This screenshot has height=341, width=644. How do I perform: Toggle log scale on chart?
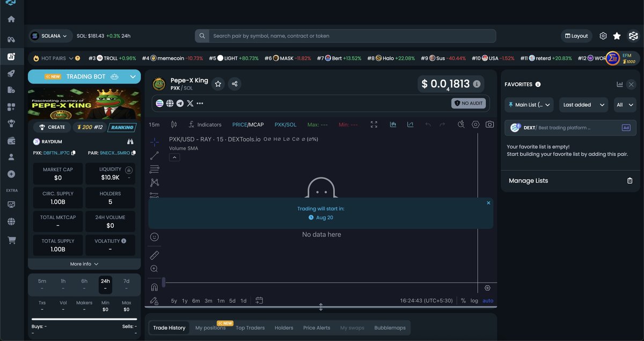coord(474,301)
